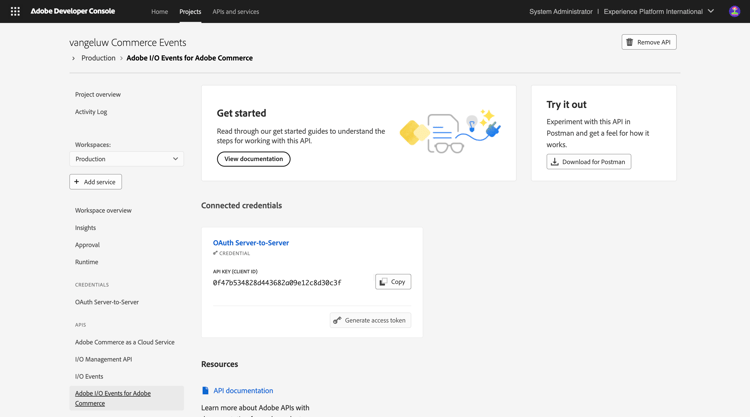Select Adobe I/O Events for Adobe Commerce sidebar item
Image resolution: width=750 pixels, height=417 pixels.
click(127, 398)
